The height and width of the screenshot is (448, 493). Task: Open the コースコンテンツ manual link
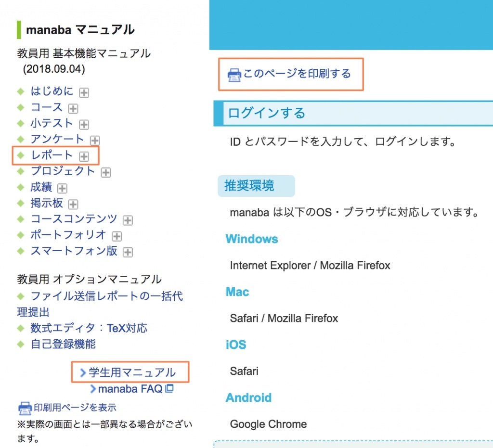(x=74, y=219)
